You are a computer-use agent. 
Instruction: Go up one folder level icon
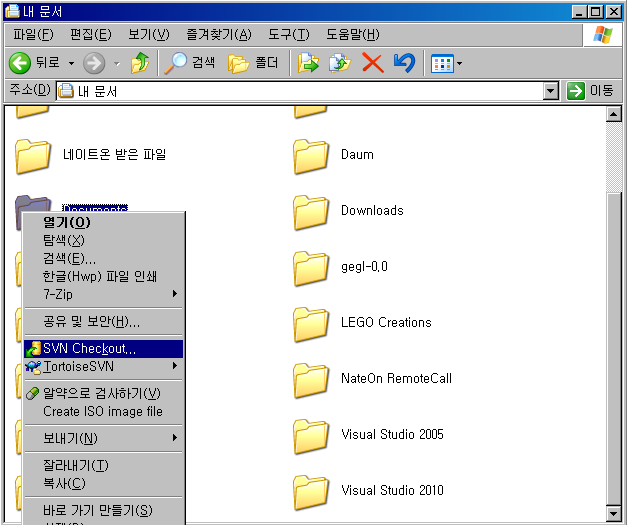(x=140, y=63)
